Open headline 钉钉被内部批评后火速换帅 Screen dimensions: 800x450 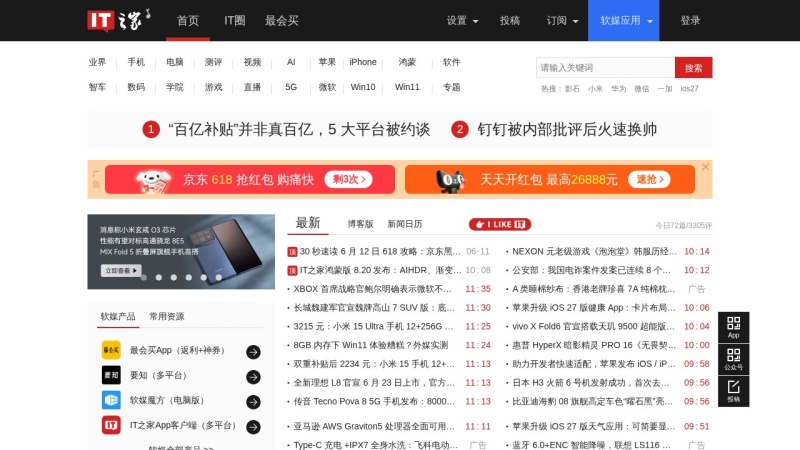567,130
